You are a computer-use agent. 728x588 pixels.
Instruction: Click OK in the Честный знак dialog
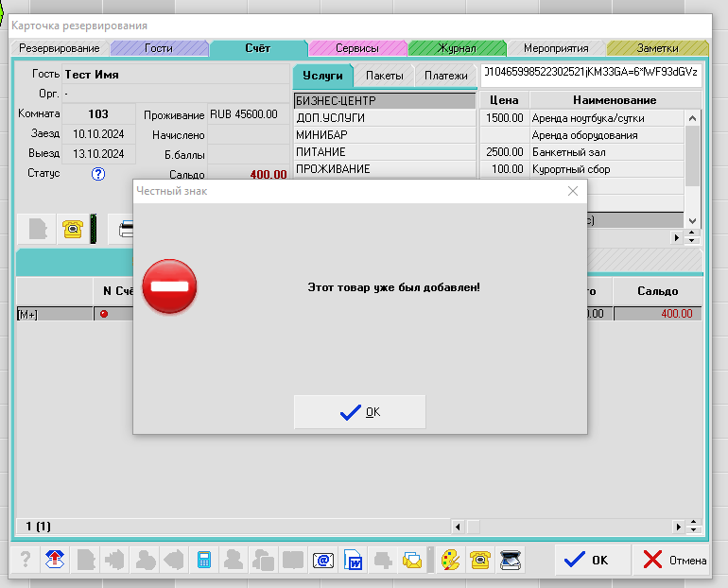[x=359, y=412]
